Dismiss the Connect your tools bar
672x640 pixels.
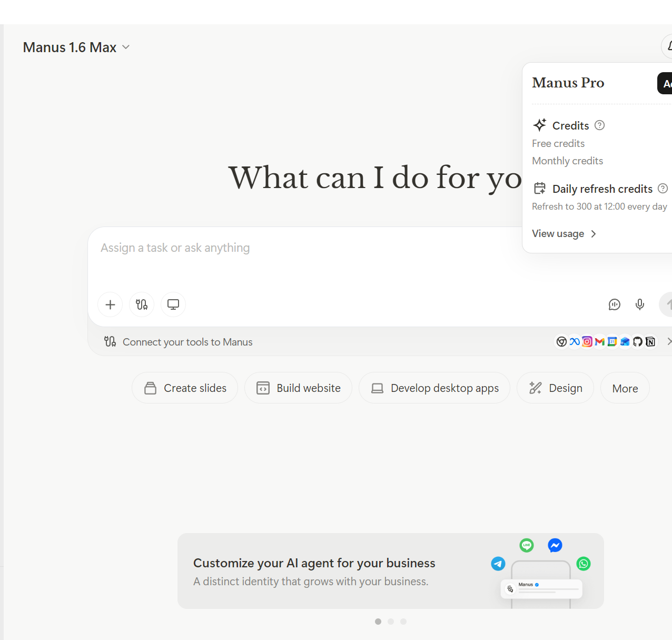point(669,341)
